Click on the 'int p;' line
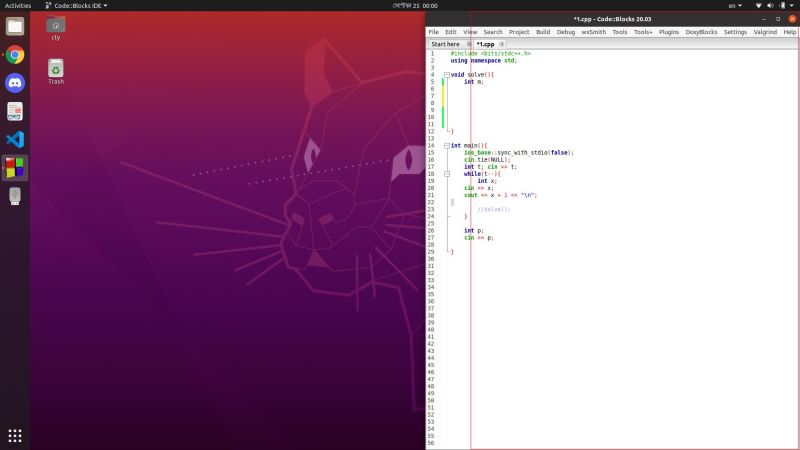The width and height of the screenshot is (800, 450). pyautogui.click(x=473, y=231)
